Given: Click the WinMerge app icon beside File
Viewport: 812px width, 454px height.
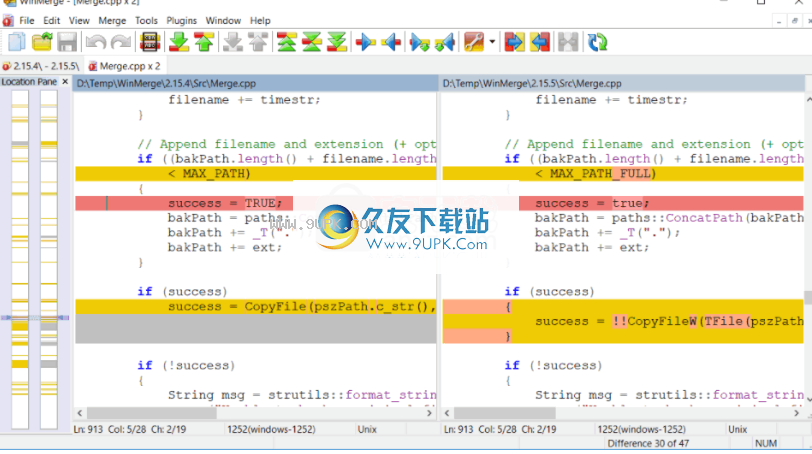Looking at the screenshot, I should click(x=8, y=21).
